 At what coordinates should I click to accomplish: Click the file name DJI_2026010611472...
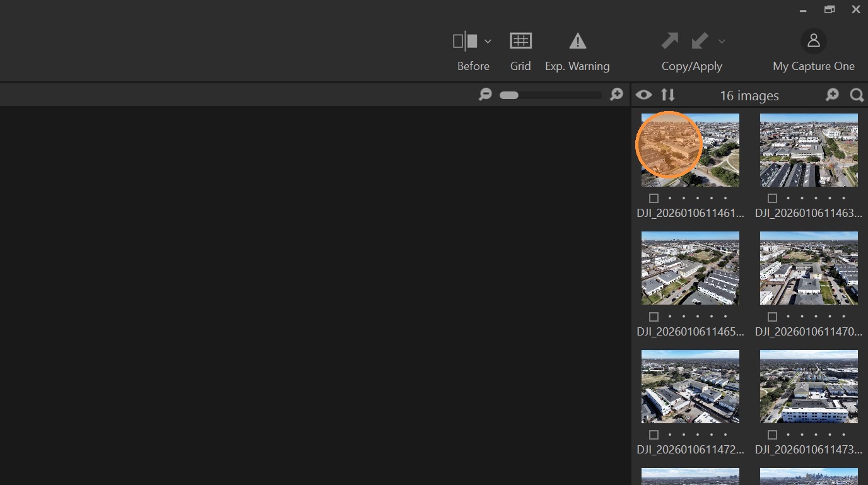(690, 450)
